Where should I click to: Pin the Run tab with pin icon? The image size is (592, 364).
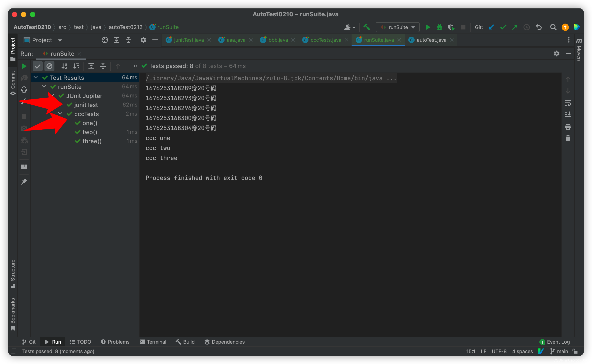click(24, 182)
